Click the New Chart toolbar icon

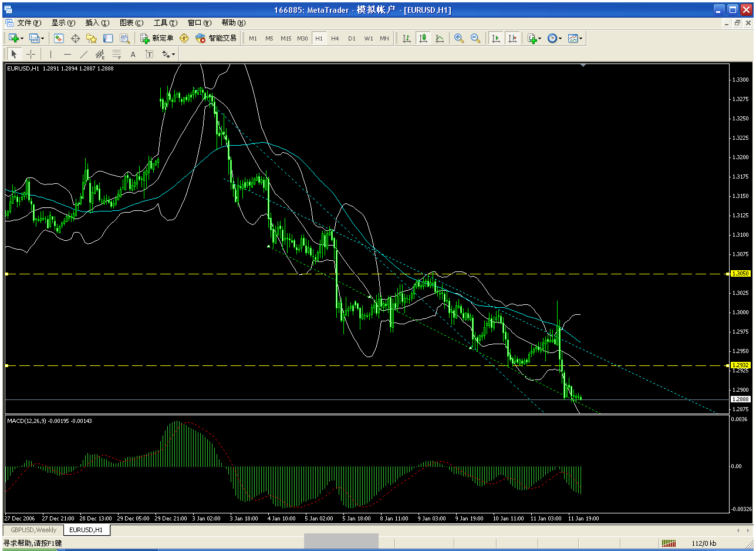(x=13, y=38)
